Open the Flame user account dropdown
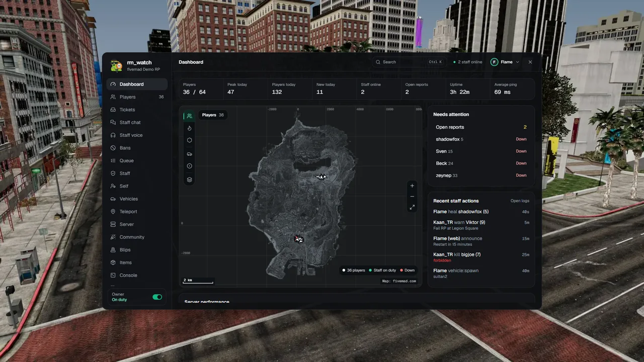 (505, 62)
